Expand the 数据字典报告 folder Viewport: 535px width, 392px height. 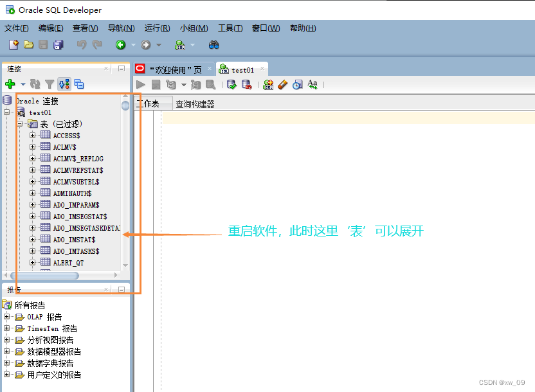[x=6, y=363]
